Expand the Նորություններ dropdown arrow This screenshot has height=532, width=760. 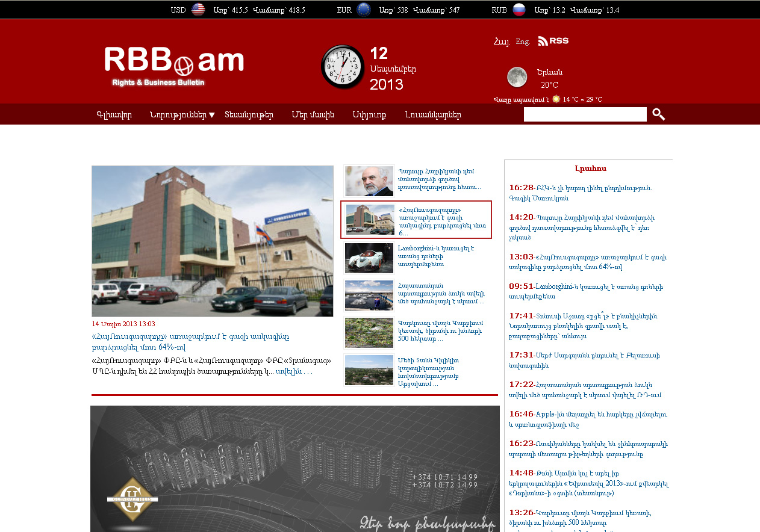pyautogui.click(x=212, y=115)
